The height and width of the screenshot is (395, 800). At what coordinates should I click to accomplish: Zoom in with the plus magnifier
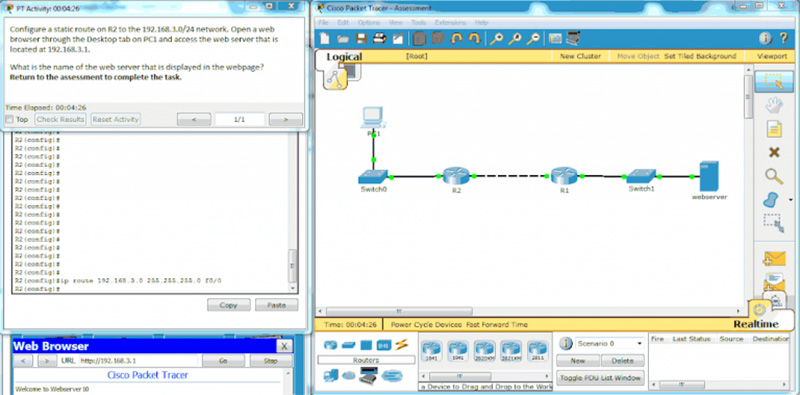coord(496,39)
